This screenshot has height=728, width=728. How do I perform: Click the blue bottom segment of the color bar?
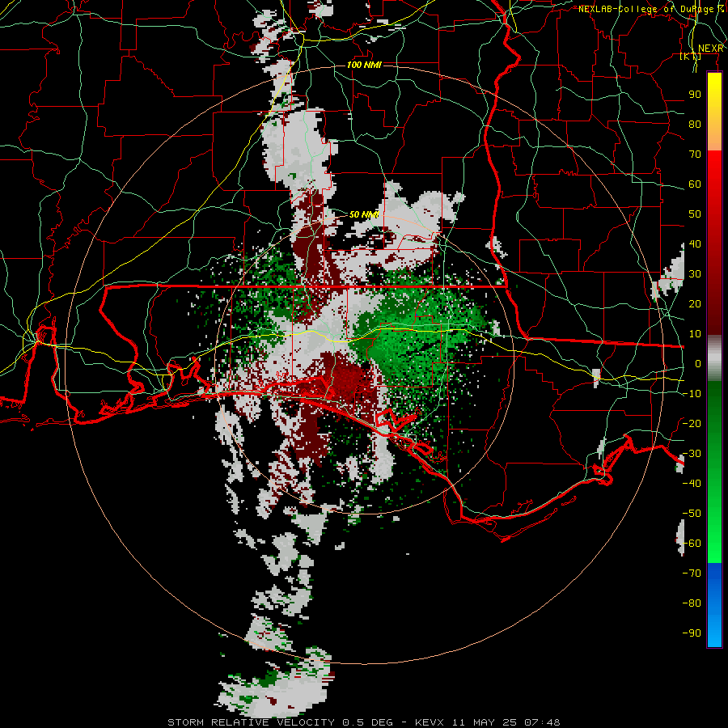[x=714, y=604]
